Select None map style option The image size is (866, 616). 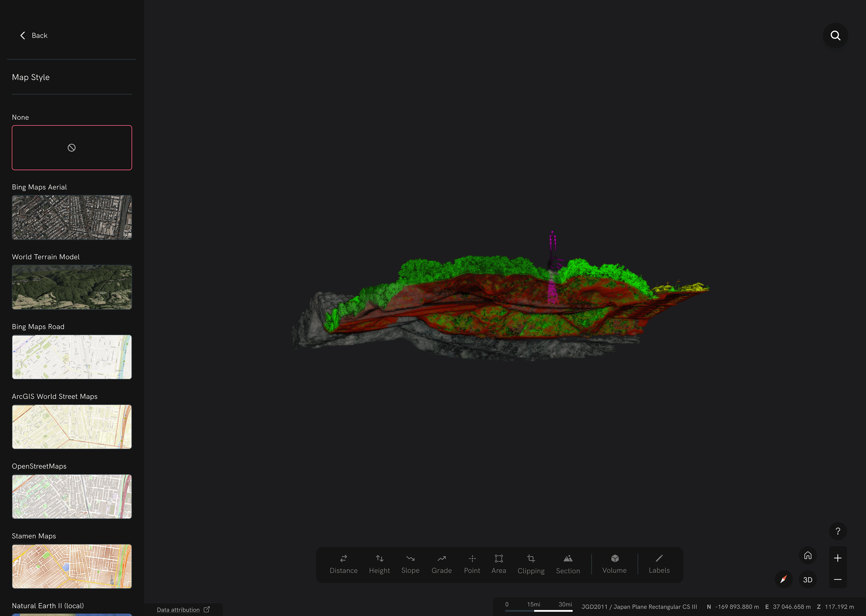pos(72,148)
